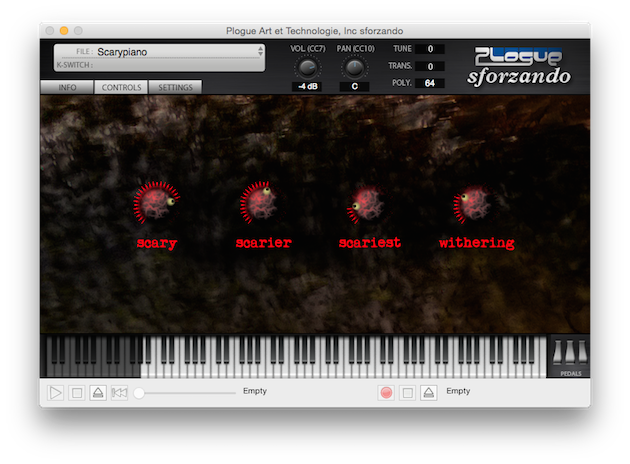This screenshot has width=630, height=464.
Task: Click the K-SWITCH field
Action: click(x=159, y=65)
